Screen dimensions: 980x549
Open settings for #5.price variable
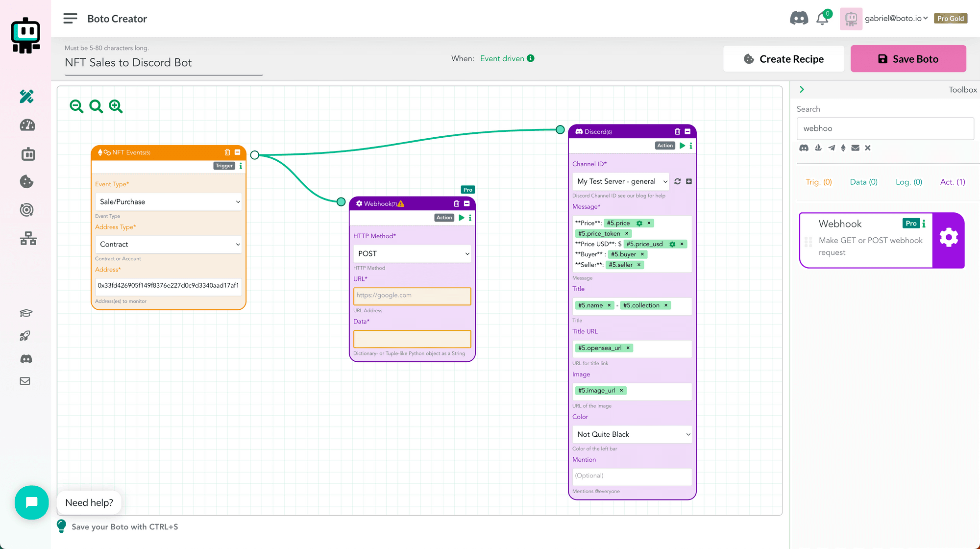(x=639, y=223)
